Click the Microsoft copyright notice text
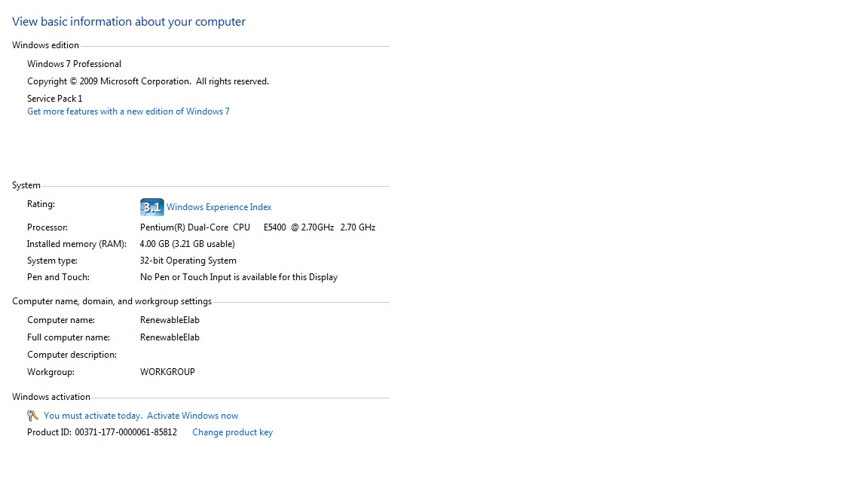The image size is (868, 488). coord(148,81)
